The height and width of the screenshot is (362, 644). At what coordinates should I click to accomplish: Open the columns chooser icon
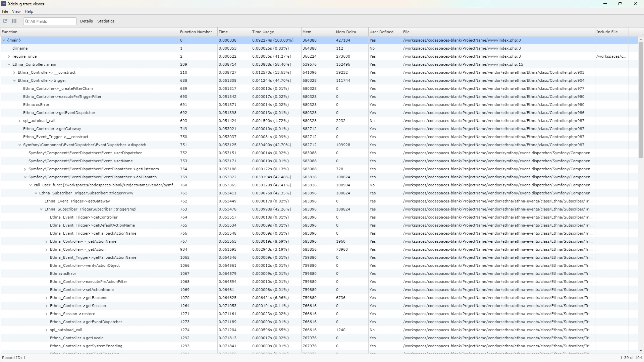click(x=14, y=21)
